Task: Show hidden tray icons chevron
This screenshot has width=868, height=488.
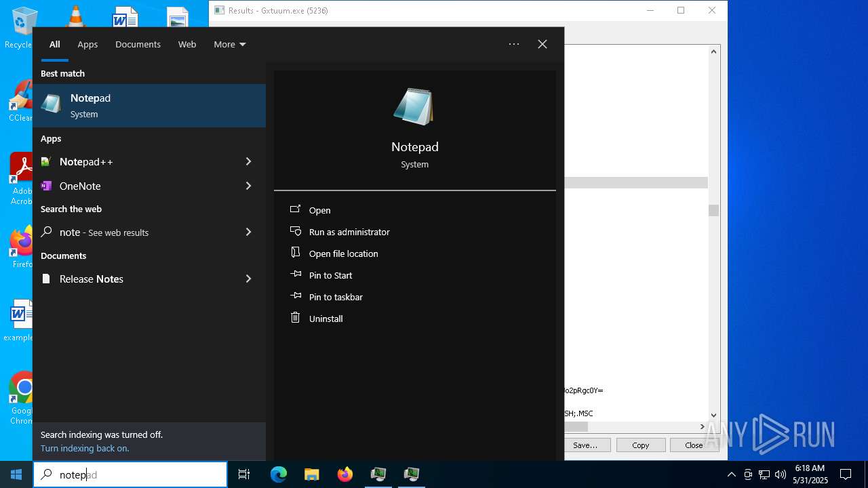Action: click(731, 474)
